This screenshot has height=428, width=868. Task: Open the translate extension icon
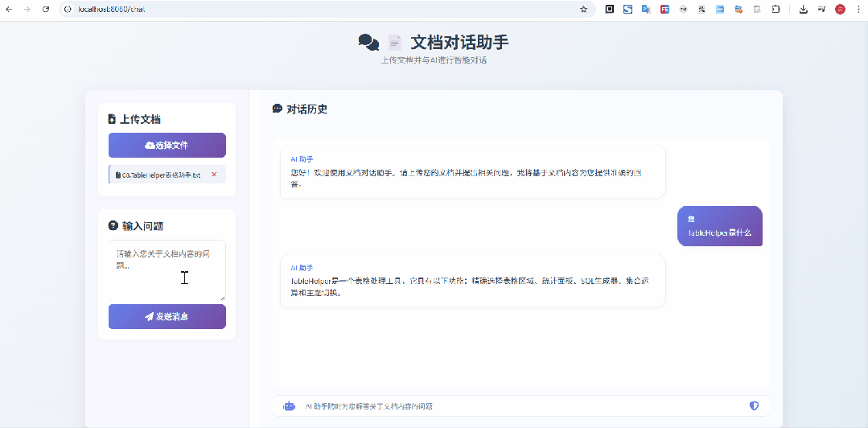(646, 10)
